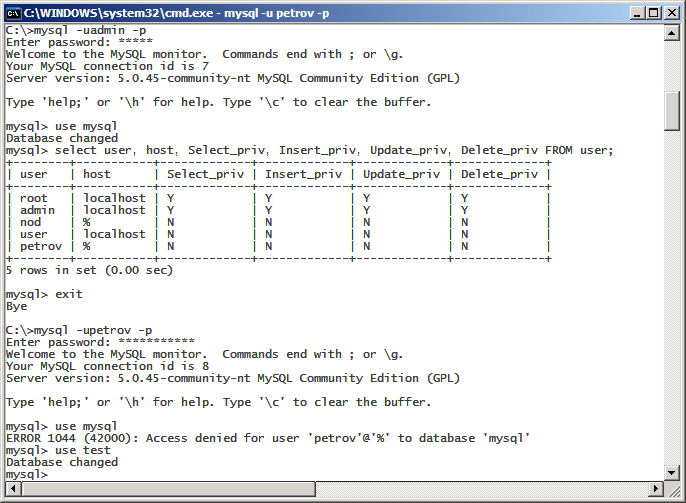Click the '%' host of nod row

pos(86,222)
